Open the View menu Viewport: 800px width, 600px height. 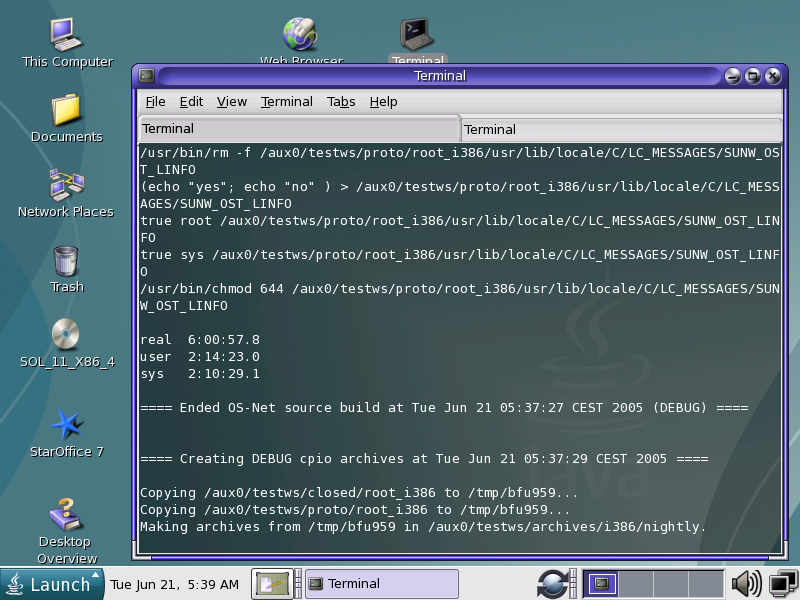coord(232,102)
